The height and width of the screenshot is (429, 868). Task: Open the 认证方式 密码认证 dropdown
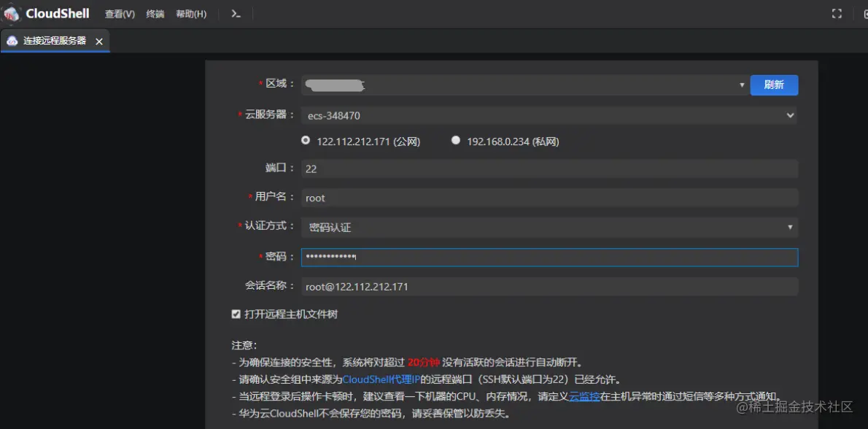tap(549, 226)
